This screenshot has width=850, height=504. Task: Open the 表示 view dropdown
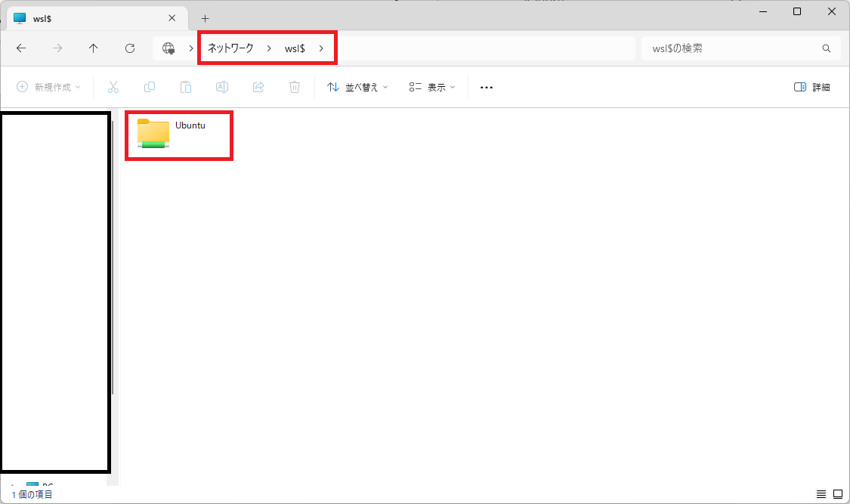(x=432, y=87)
